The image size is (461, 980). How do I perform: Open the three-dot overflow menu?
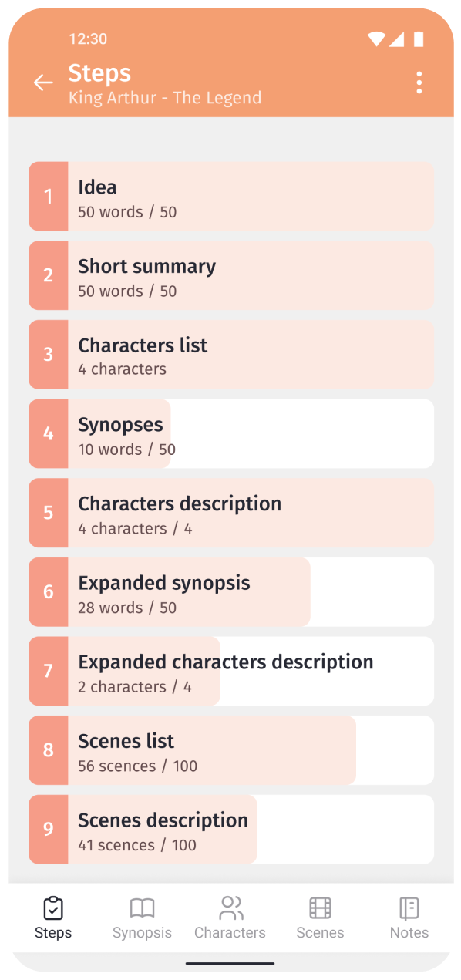(419, 83)
